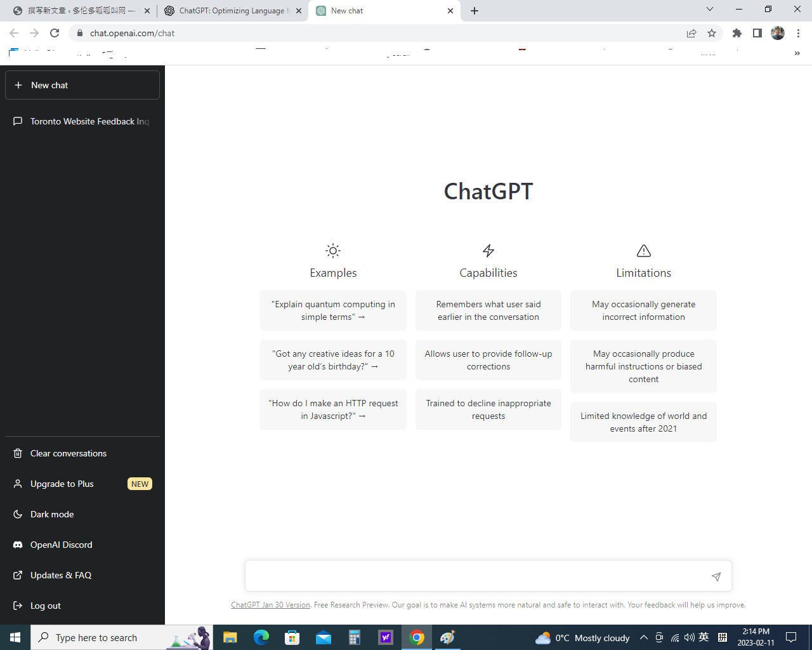Image resolution: width=812 pixels, height=650 pixels.
Task: Open the Chrome three-dot menu
Action: click(x=798, y=33)
